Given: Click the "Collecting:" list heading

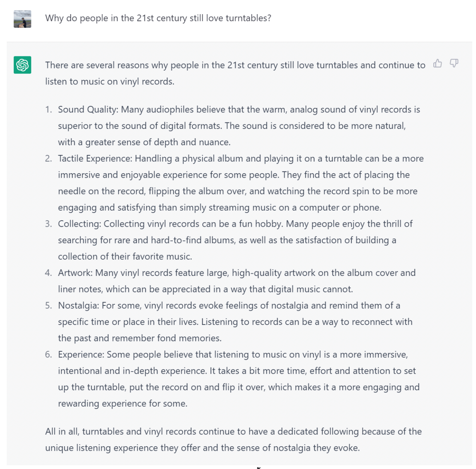Looking at the screenshot, I should [x=79, y=224].
